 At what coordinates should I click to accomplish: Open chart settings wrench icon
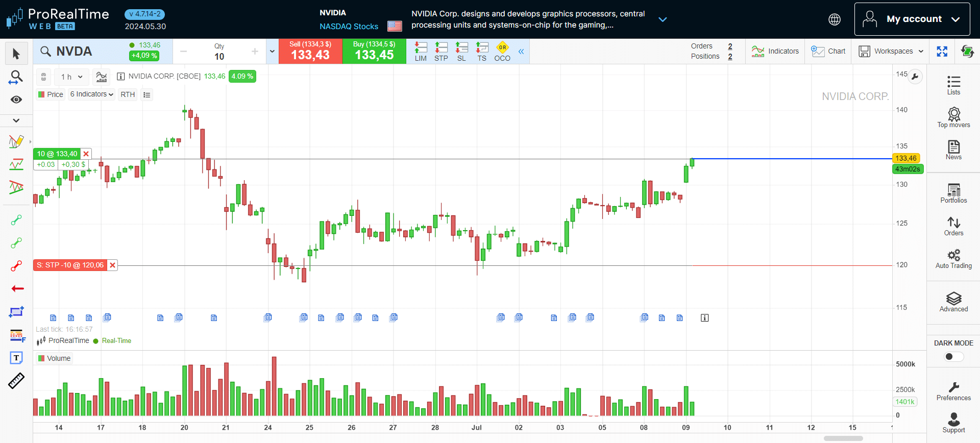pos(915,77)
